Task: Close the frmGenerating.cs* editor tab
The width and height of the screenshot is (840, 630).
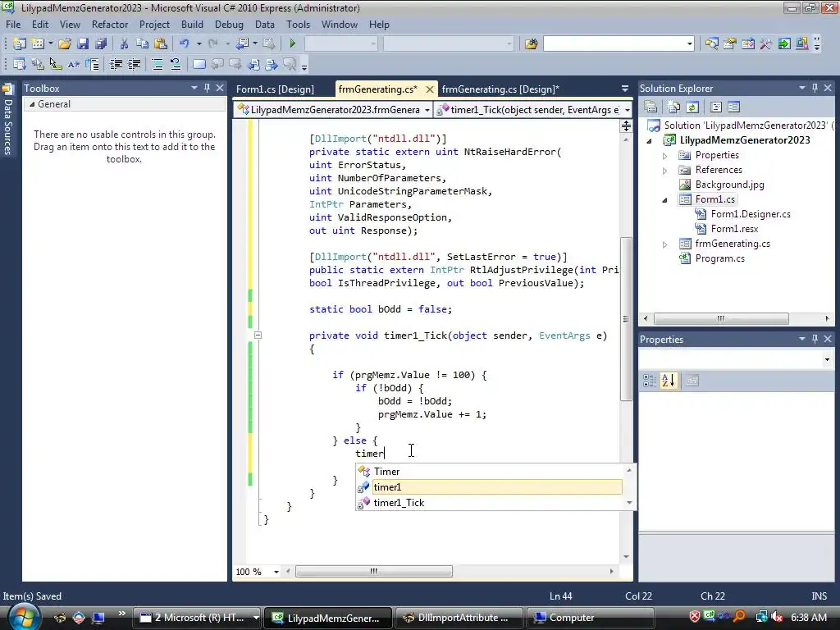Action: point(429,89)
